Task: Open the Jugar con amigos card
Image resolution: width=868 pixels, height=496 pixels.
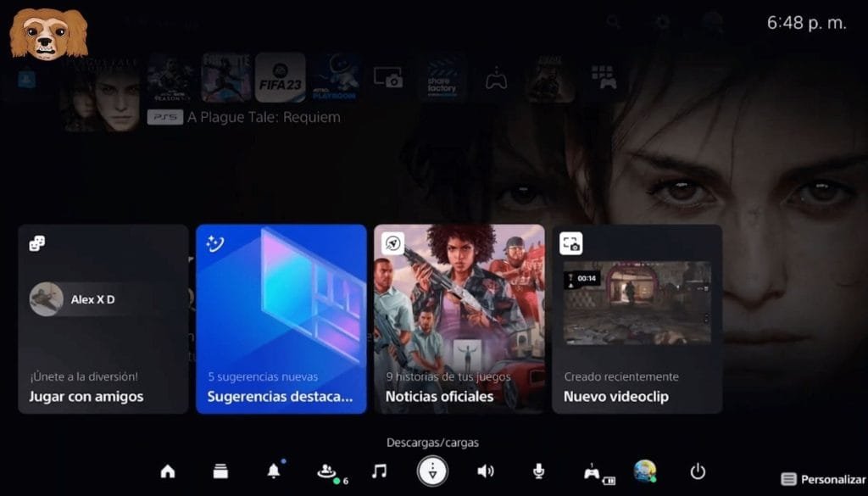Action: [103, 319]
